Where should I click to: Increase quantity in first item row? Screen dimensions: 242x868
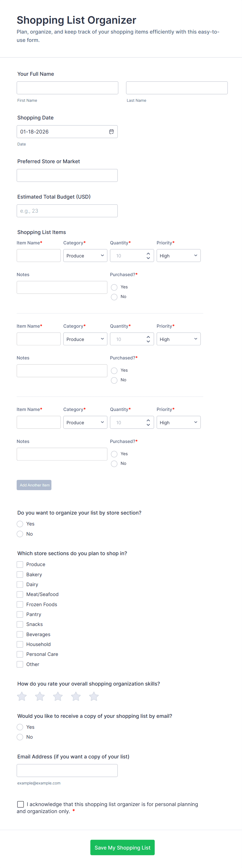tap(148, 254)
